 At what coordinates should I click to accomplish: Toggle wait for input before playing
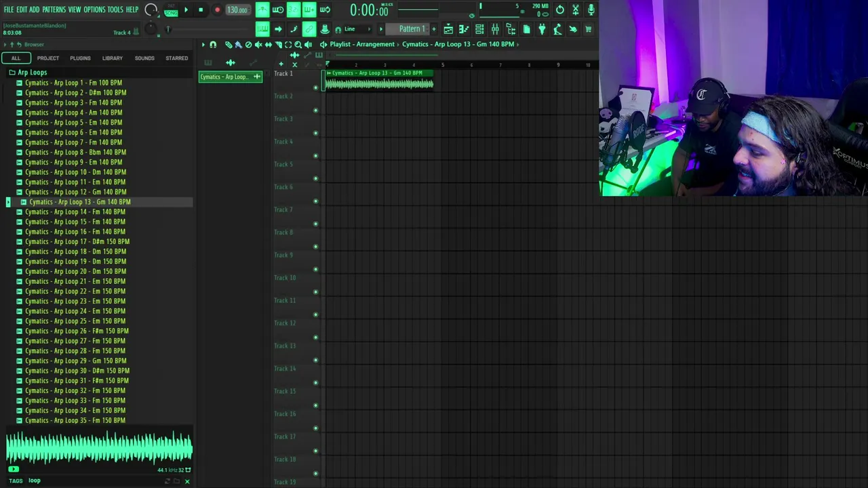pos(278,9)
